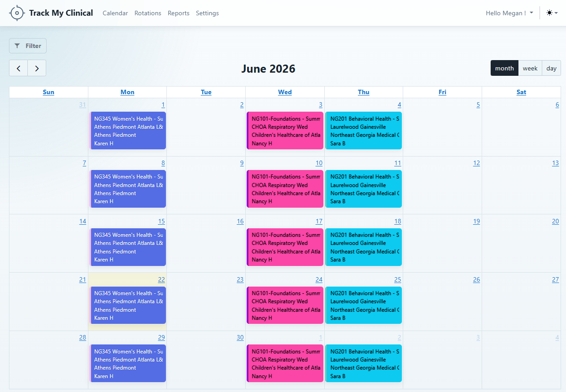Open the NG345 Women's Health event on June 22
Screen dimensions: 566x392
click(x=128, y=305)
